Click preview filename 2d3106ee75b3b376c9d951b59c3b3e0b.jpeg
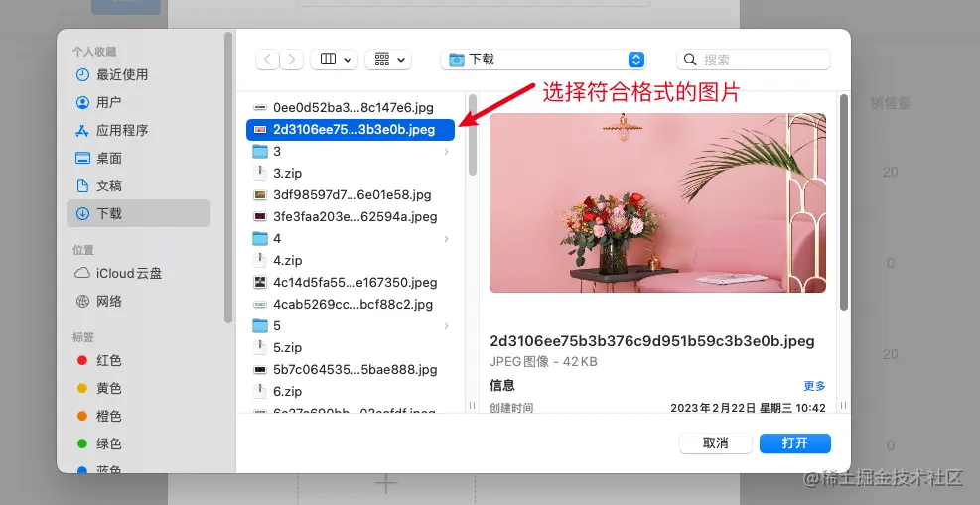This screenshot has width=980, height=505. coord(652,341)
